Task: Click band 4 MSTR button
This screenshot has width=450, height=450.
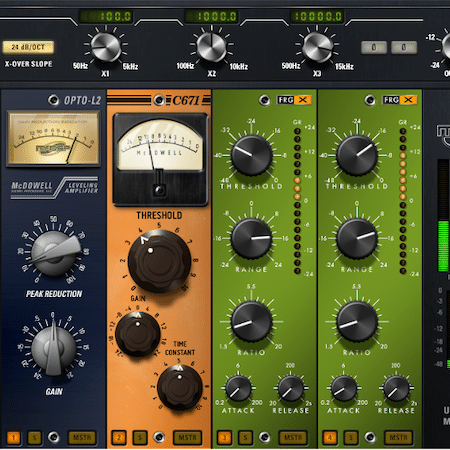Action: (x=399, y=438)
